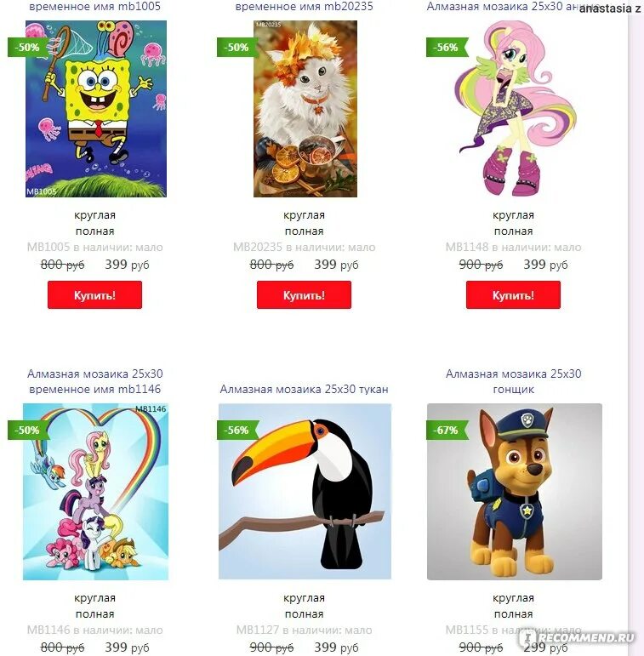Open 'Алмазная мозаика 25x30 гонщик' title link
This screenshot has height=656, width=644.
pos(513,381)
